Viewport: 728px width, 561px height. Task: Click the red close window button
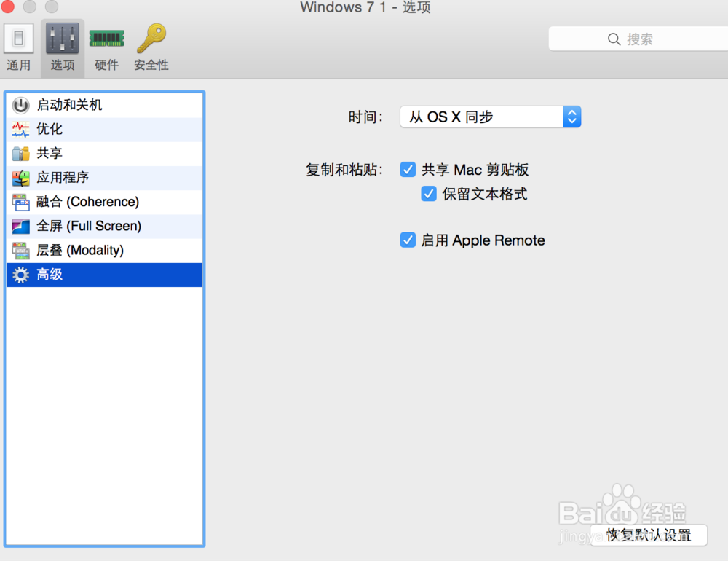(x=7, y=6)
